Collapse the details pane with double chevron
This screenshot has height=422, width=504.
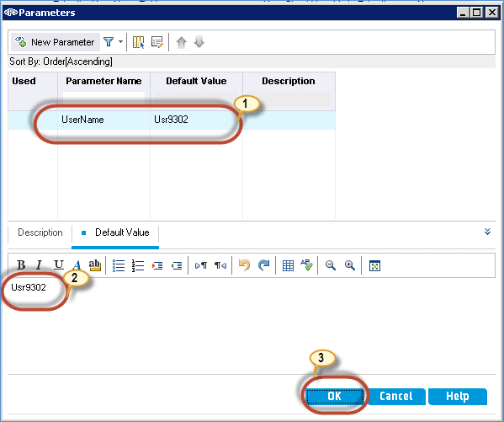pyautogui.click(x=487, y=232)
